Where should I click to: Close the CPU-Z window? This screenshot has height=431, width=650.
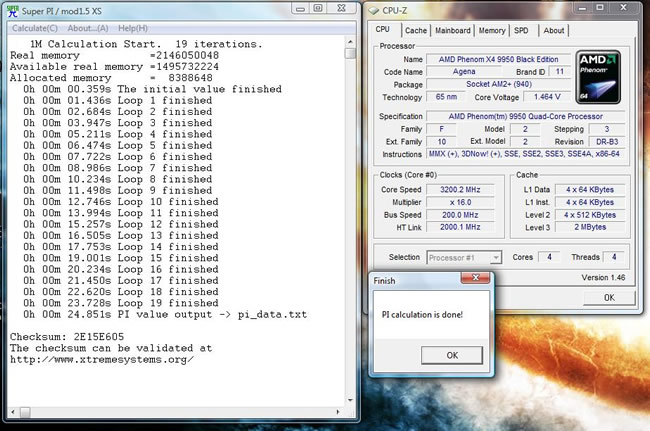(623, 7)
